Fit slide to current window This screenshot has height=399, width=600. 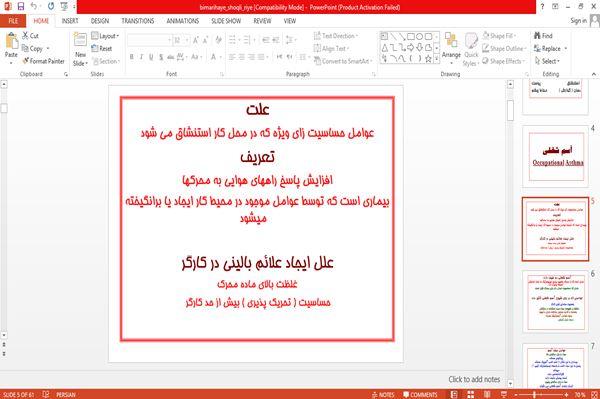[594, 394]
